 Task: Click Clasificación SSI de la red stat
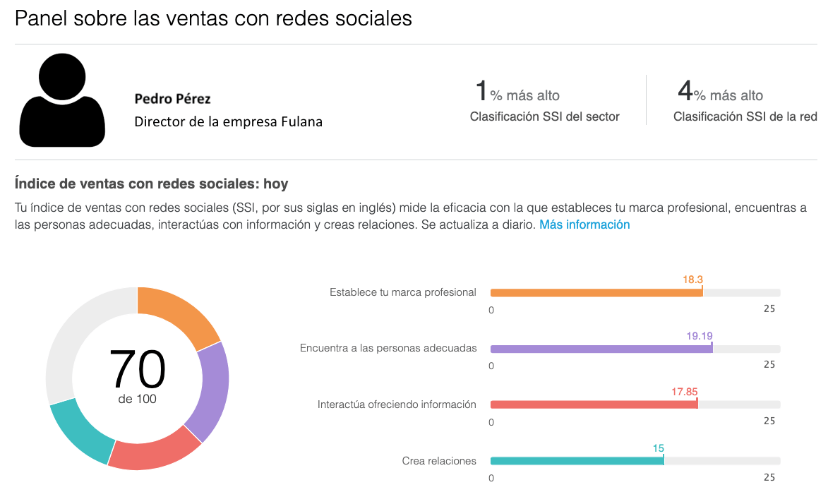pos(745,100)
